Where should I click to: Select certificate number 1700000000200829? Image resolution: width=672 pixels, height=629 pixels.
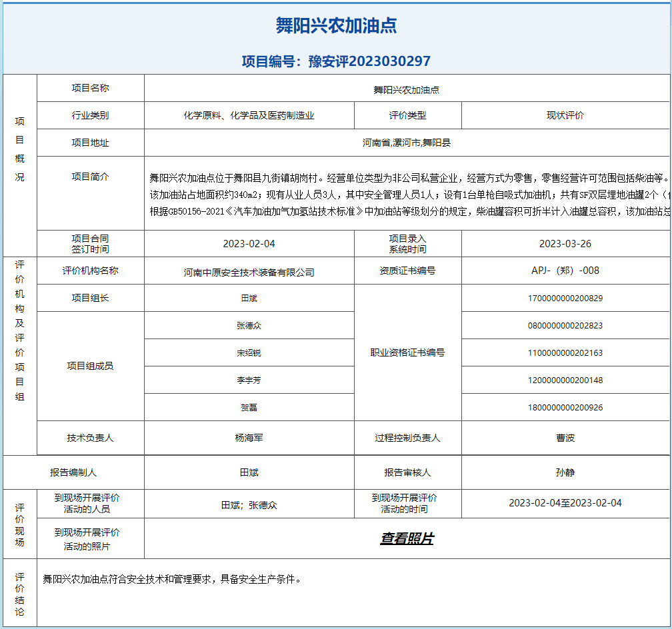click(x=565, y=298)
